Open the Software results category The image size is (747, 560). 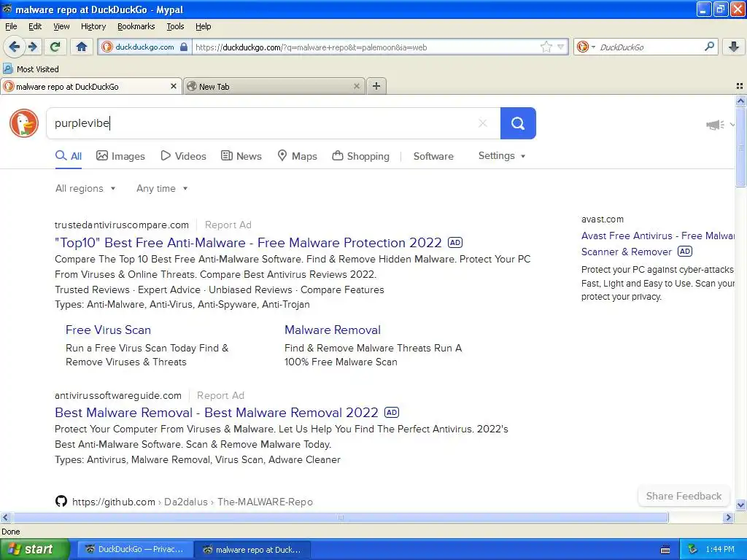[x=433, y=156]
